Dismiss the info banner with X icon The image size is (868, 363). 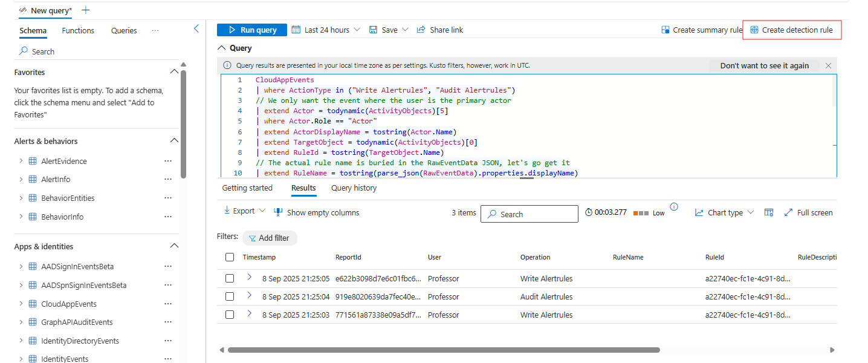pyautogui.click(x=828, y=65)
